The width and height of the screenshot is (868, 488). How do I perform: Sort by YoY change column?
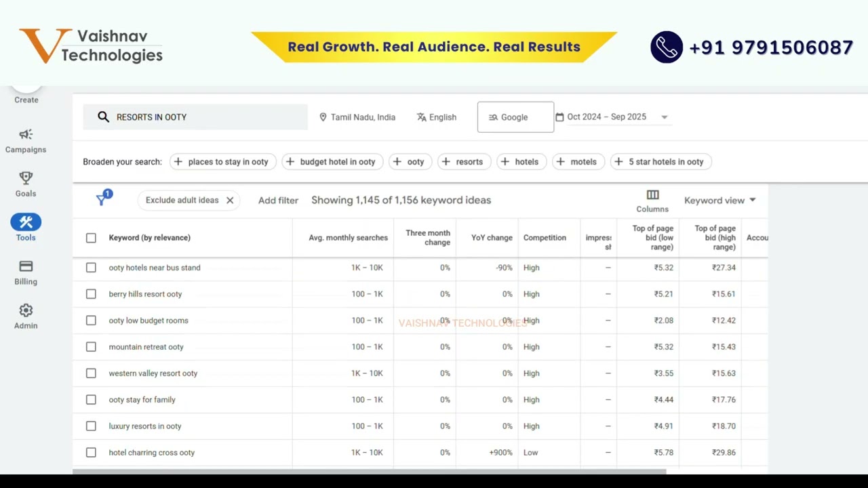tap(492, 238)
